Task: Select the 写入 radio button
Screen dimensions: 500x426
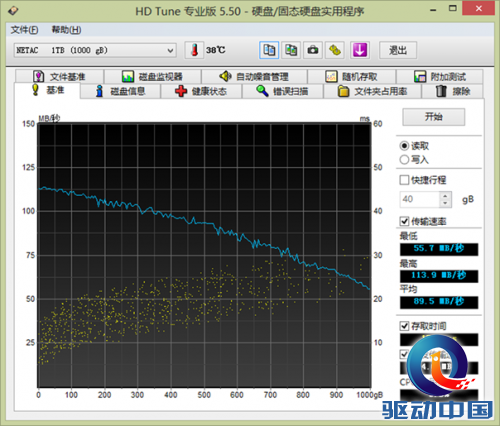Action: coord(404,160)
